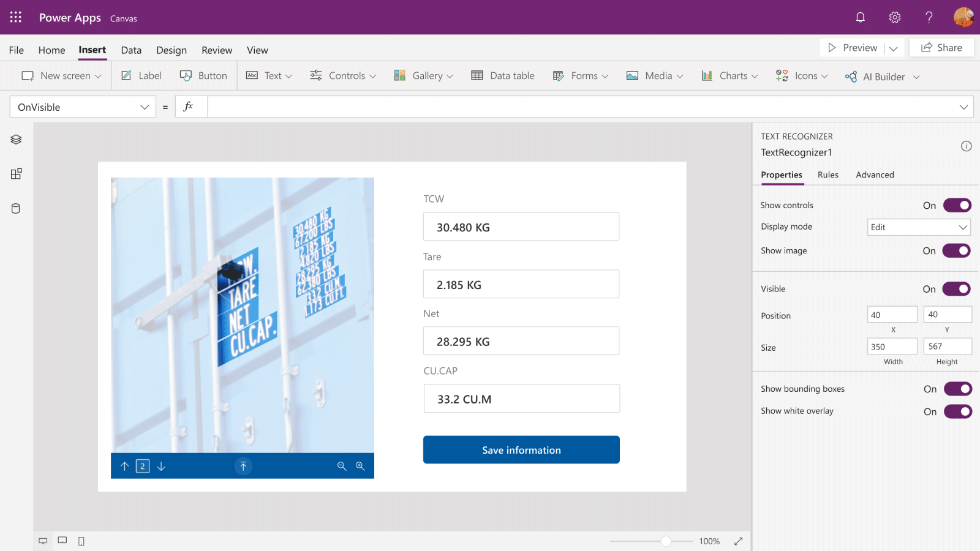Click the zoom out magnifier on image
Viewport: 980px width, 551px height.
[x=342, y=467]
